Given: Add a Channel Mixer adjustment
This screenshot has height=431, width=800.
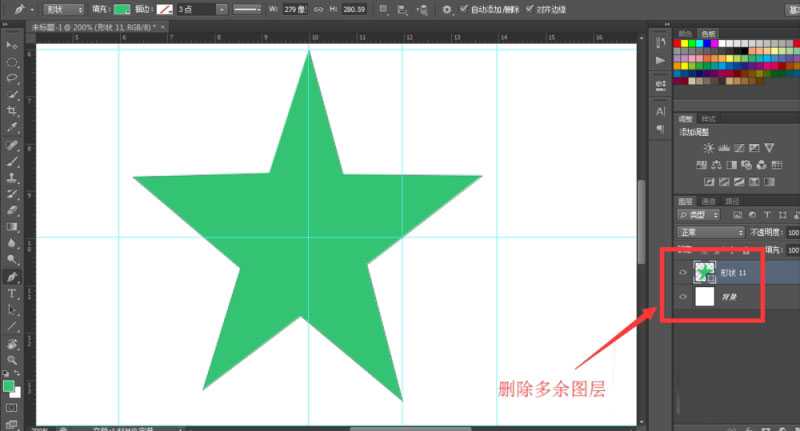Looking at the screenshot, I should pyautogui.click(x=762, y=165).
